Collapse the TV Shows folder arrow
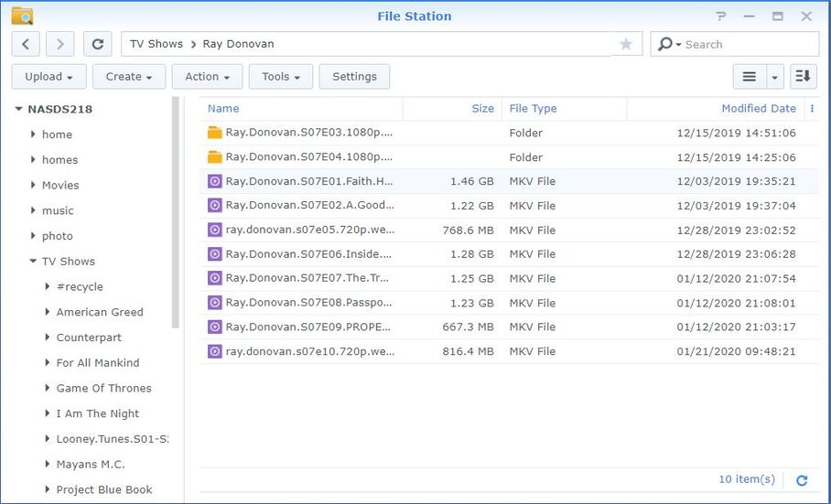Screen dimensions: 831x504 coord(33,261)
